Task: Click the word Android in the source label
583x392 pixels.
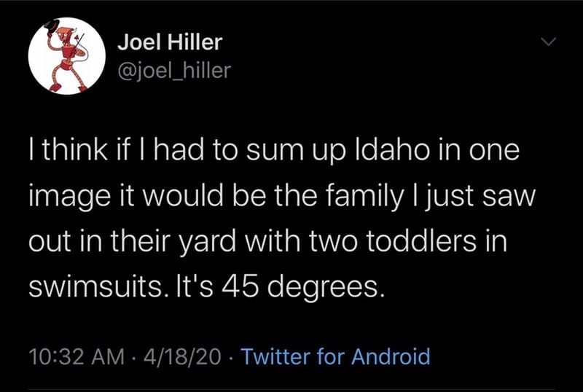Action: pos(391,356)
